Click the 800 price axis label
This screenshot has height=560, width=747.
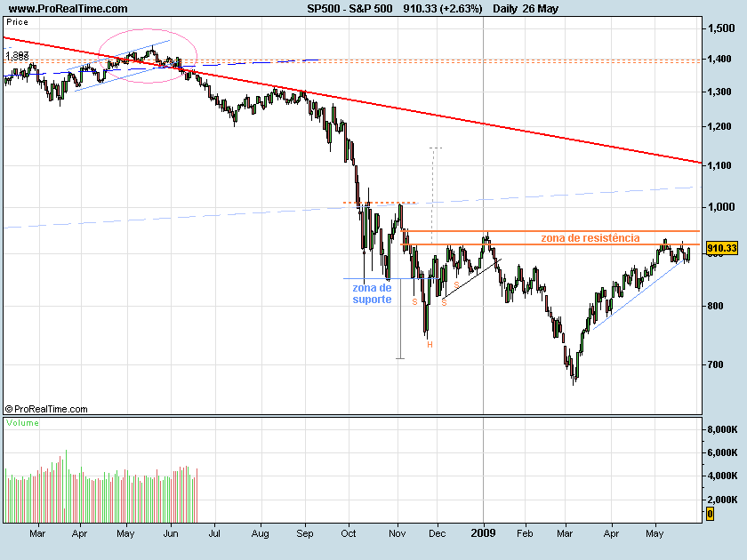716,306
